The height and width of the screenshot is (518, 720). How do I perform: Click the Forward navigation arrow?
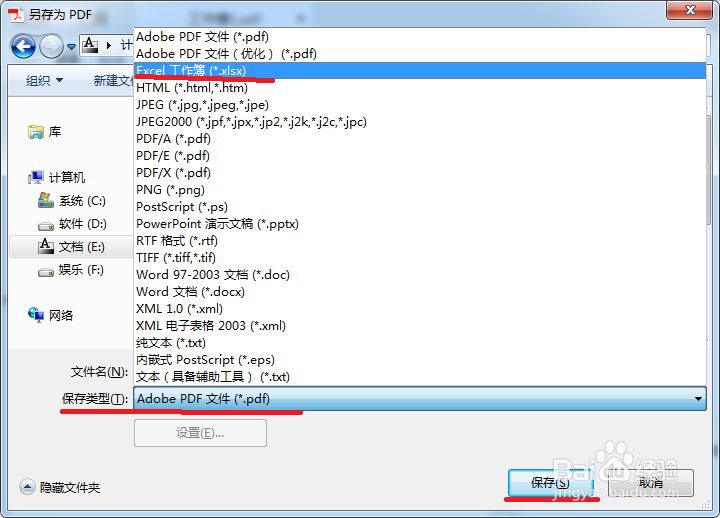pyautogui.click(x=51, y=46)
